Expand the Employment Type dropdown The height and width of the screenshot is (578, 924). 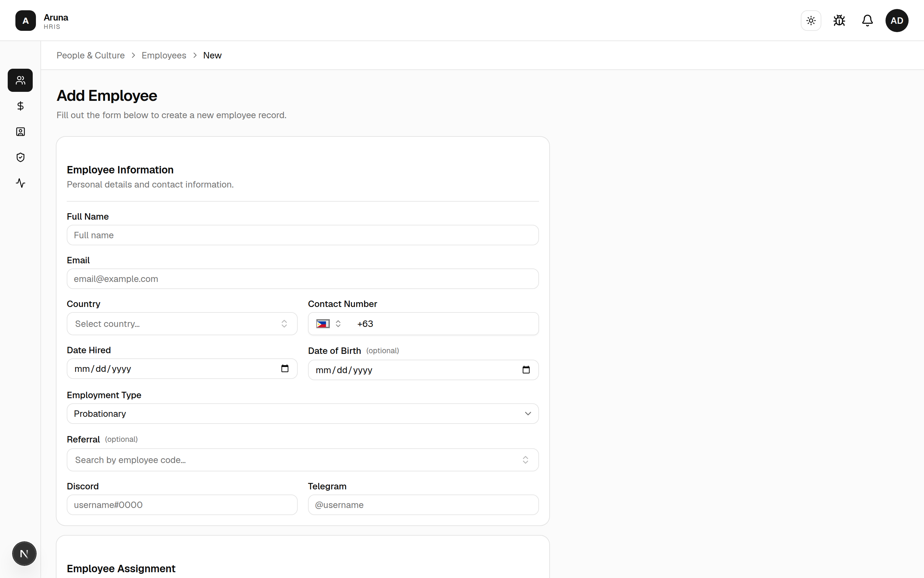pos(303,414)
